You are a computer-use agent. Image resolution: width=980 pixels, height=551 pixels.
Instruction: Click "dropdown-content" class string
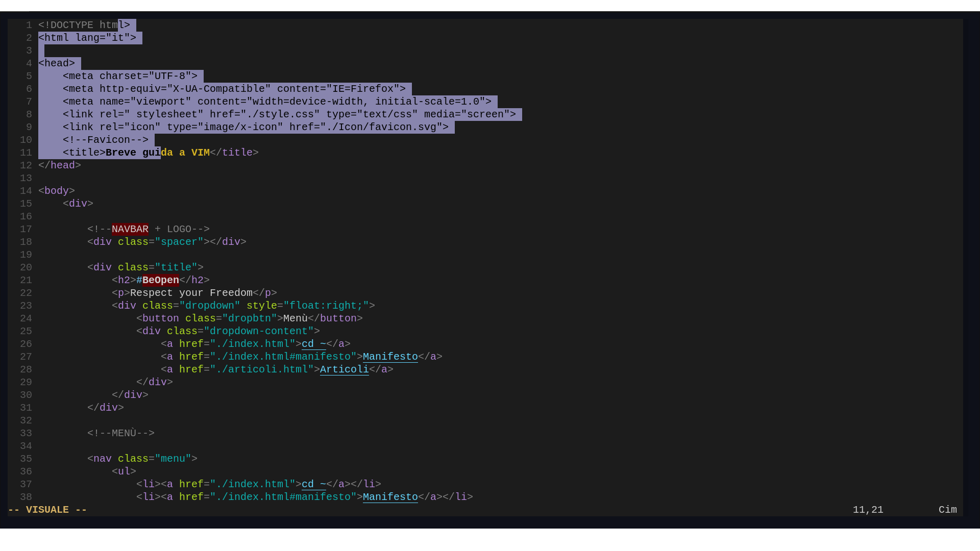pos(259,331)
